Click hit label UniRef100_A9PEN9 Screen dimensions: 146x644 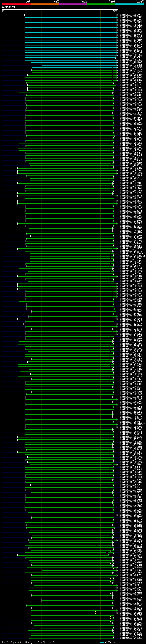pos(131,17)
